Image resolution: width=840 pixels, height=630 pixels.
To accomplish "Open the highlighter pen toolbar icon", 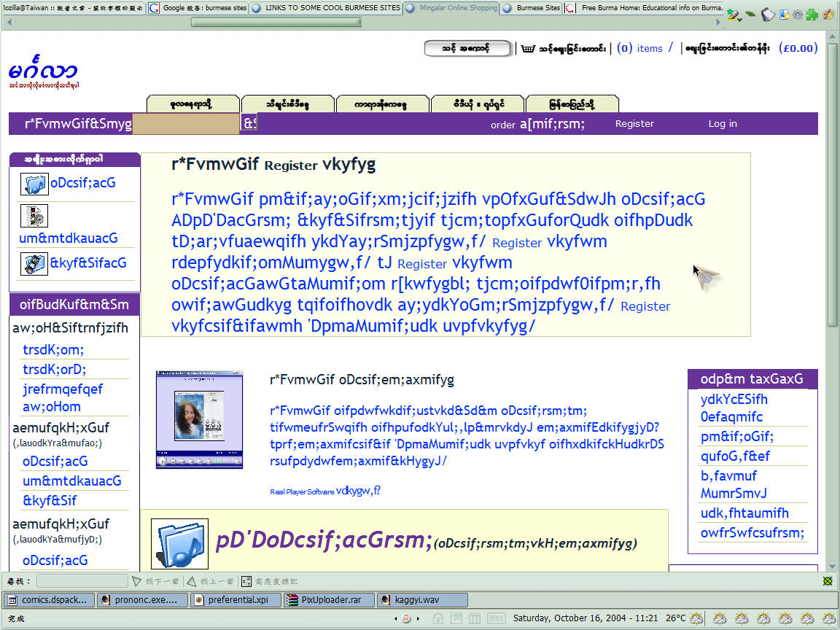I will click(734, 15).
